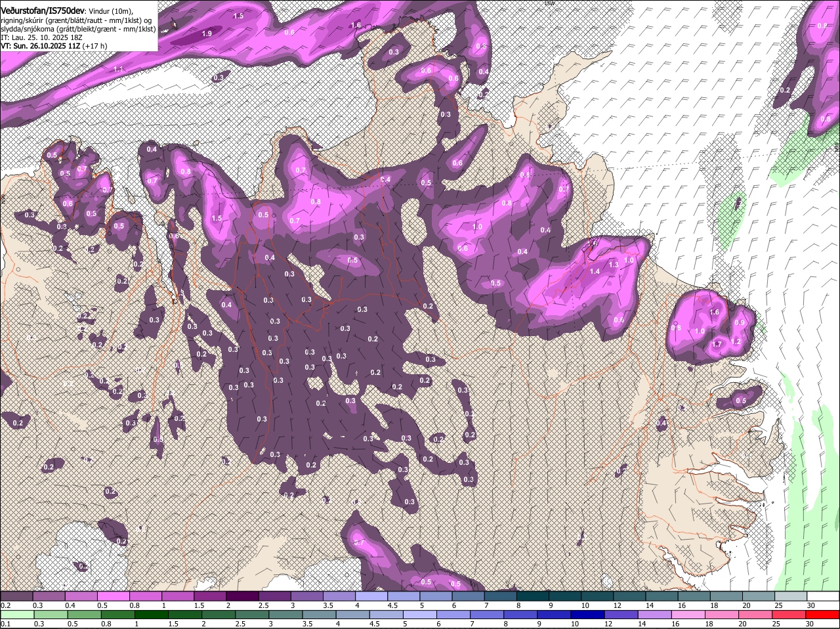The image size is (840, 629).
Task: Select the light lavender 4–4.5 top-row swatch
Action: click(x=371, y=596)
